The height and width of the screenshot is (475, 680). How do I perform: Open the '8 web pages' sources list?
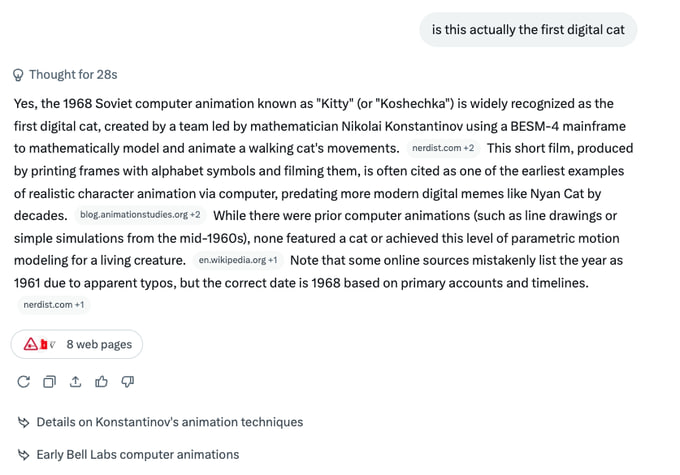coord(99,344)
